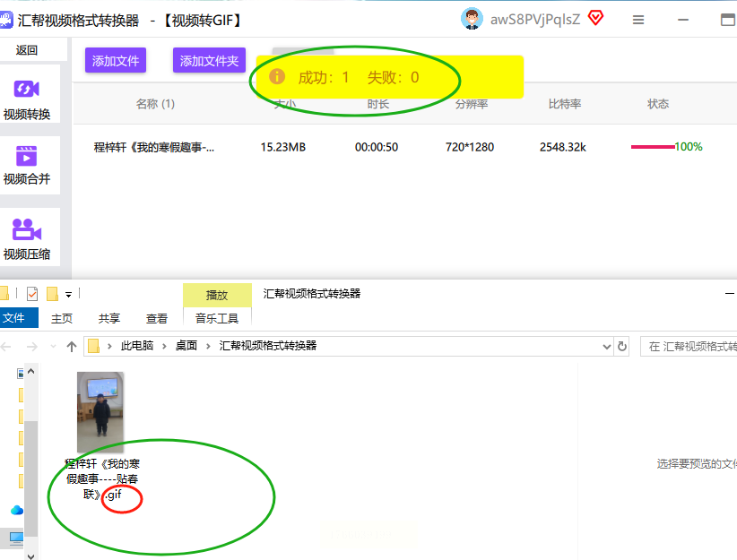
Task: Switch to the 共享 ribbon tab
Action: click(109, 318)
